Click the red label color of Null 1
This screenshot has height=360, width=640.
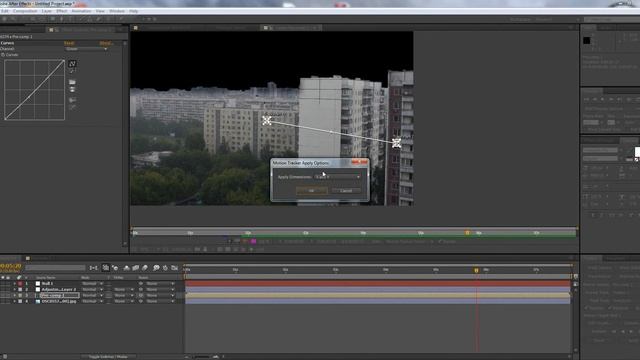pos(20,283)
